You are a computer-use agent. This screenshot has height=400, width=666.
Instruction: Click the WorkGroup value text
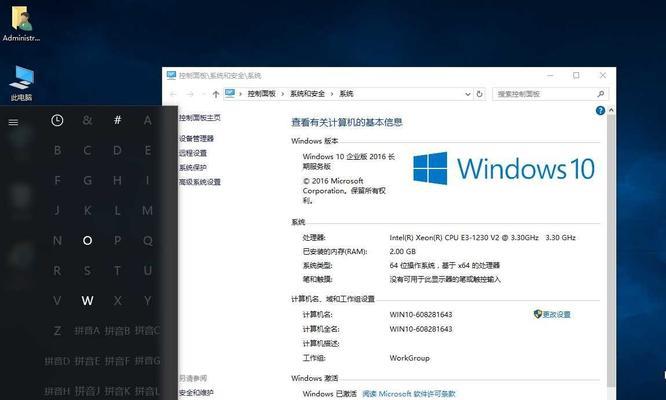[x=409, y=358]
